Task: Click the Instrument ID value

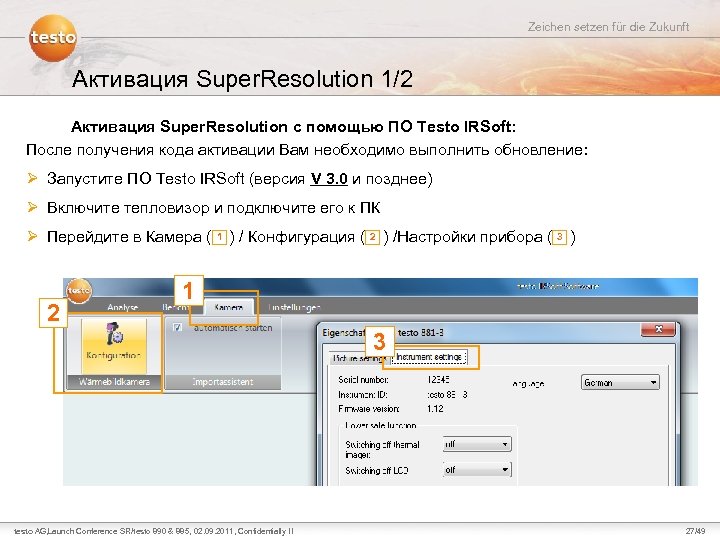Action: (447, 394)
